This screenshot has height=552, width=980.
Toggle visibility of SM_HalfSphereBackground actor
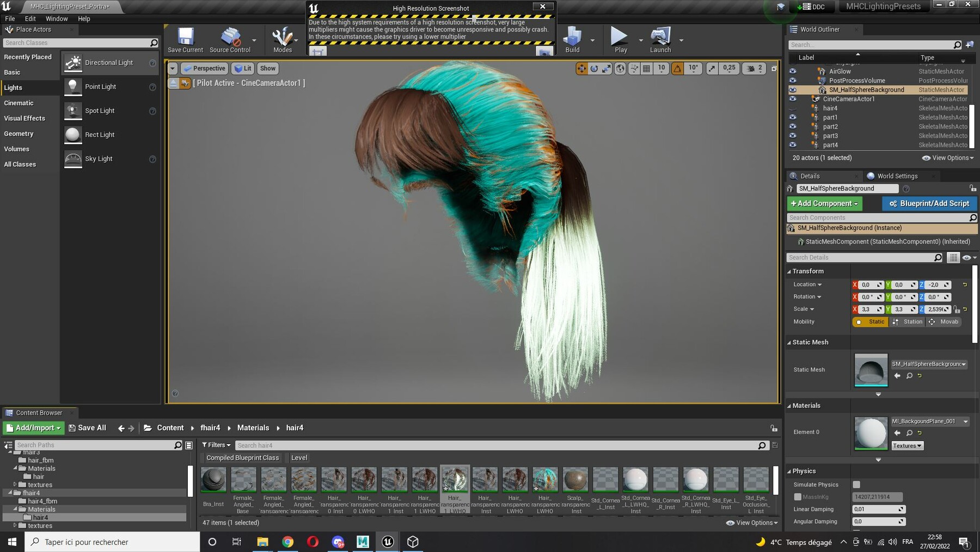pos(793,90)
